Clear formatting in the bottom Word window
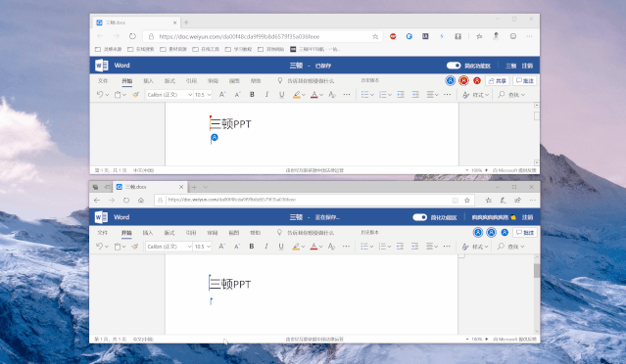Screen dimensions: 626x364 click(x=331, y=247)
